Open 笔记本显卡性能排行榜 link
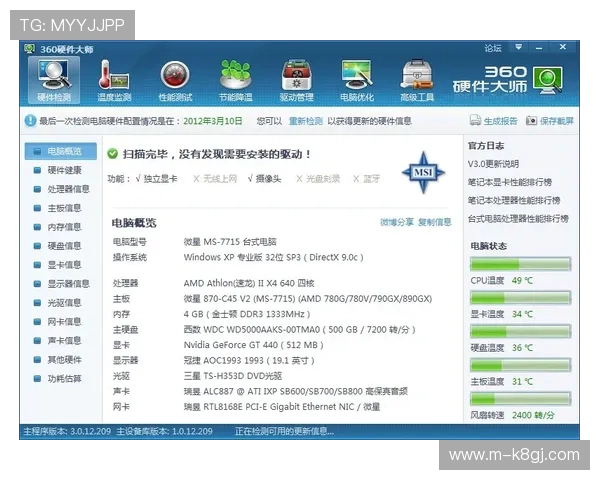 (509, 182)
